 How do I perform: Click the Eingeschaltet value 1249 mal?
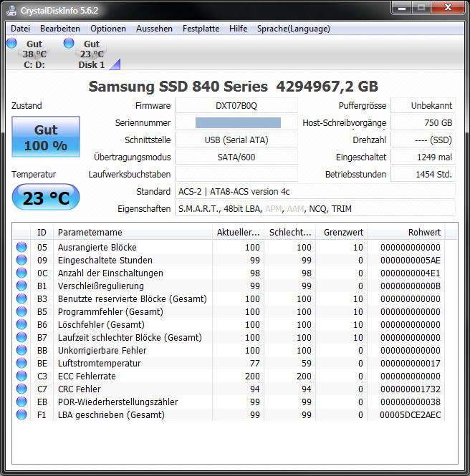click(x=423, y=157)
